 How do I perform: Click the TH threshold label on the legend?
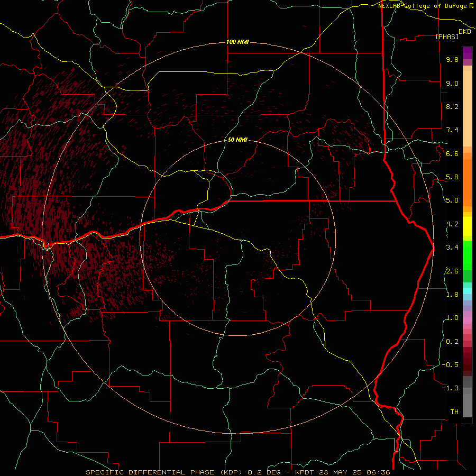pos(454,411)
